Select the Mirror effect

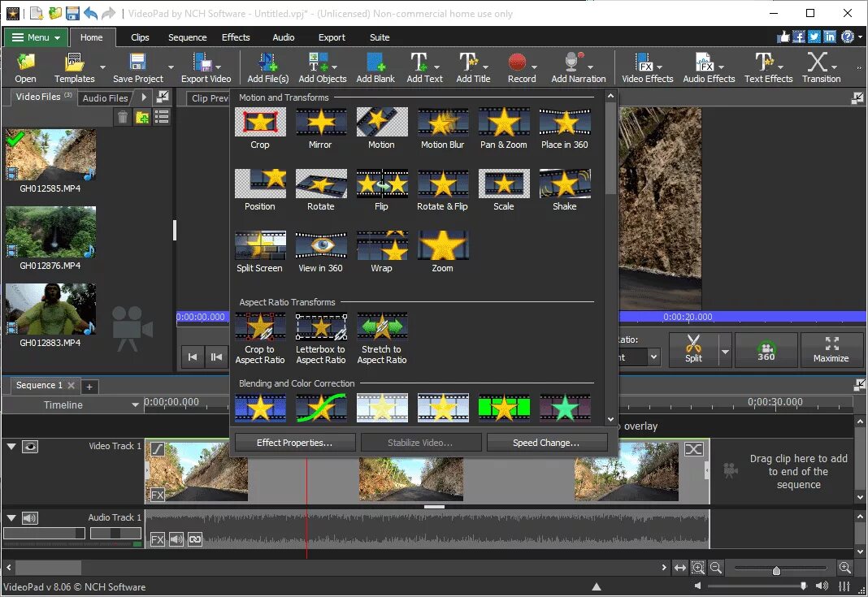320,128
